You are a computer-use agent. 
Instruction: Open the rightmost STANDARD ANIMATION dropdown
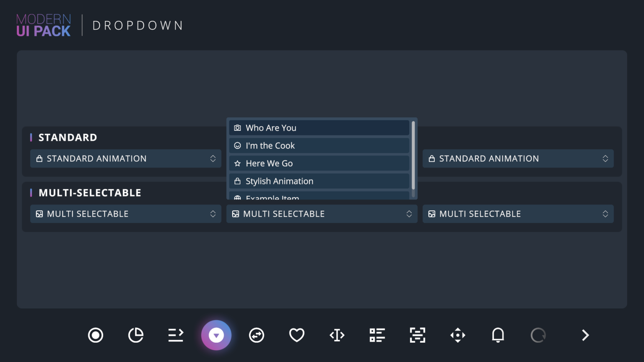pyautogui.click(x=518, y=158)
